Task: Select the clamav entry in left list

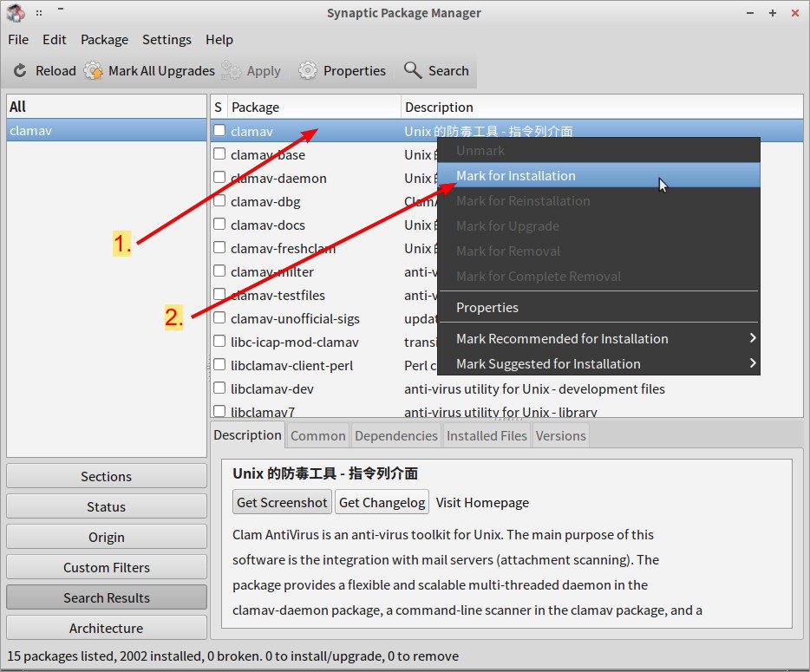Action: pos(107,130)
